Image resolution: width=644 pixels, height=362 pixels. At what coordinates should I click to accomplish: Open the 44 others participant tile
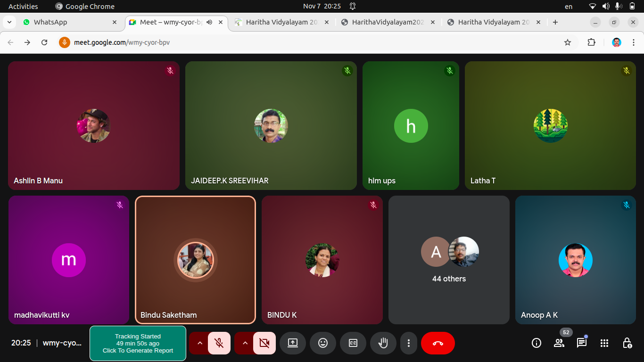click(449, 260)
